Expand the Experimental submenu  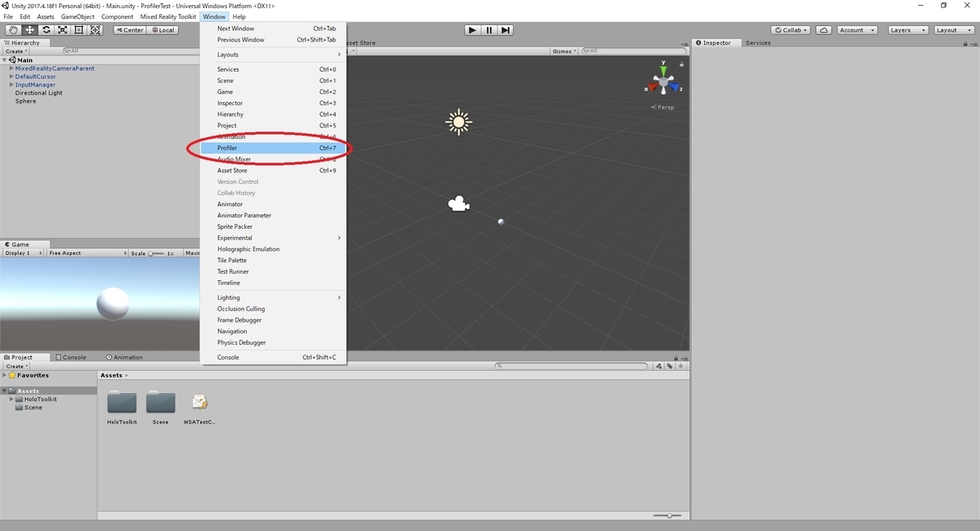click(274, 238)
